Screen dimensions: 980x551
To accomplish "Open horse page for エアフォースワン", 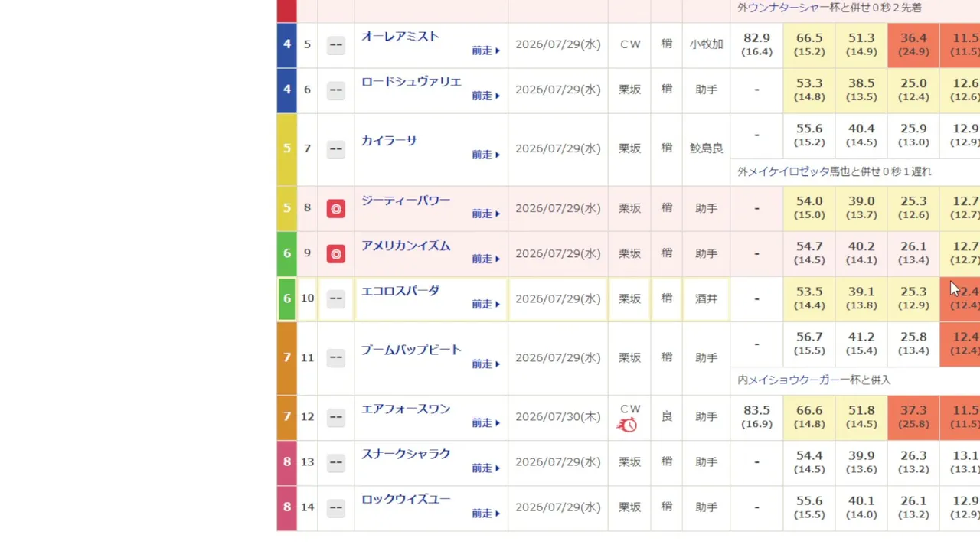I will [x=406, y=409].
